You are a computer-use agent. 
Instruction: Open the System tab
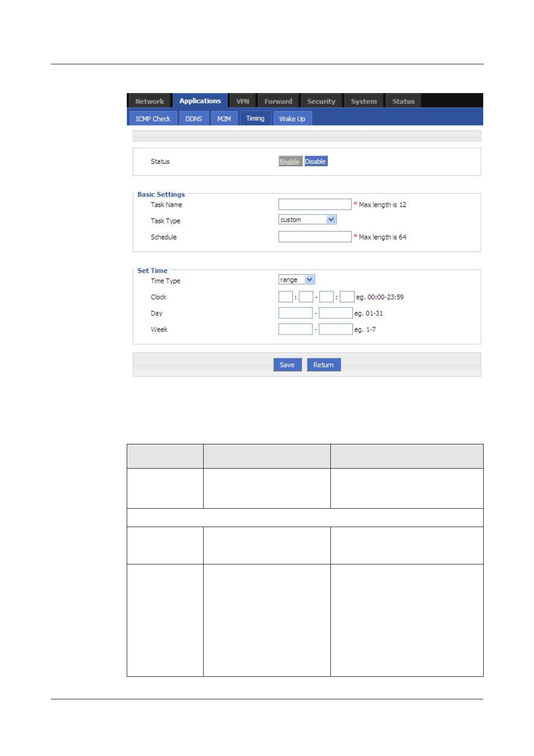pos(364,101)
